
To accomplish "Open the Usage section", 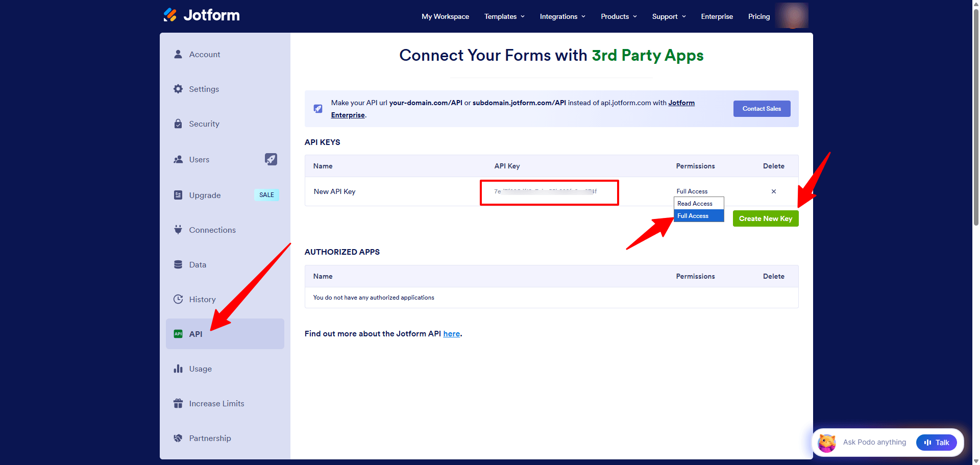I will click(x=225, y=369).
